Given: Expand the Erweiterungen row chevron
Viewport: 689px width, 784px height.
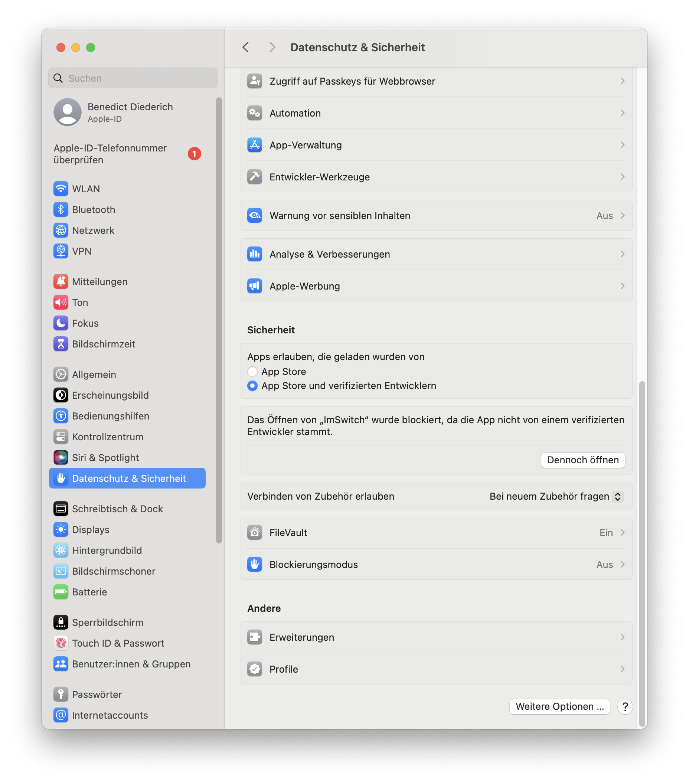Looking at the screenshot, I should 622,637.
